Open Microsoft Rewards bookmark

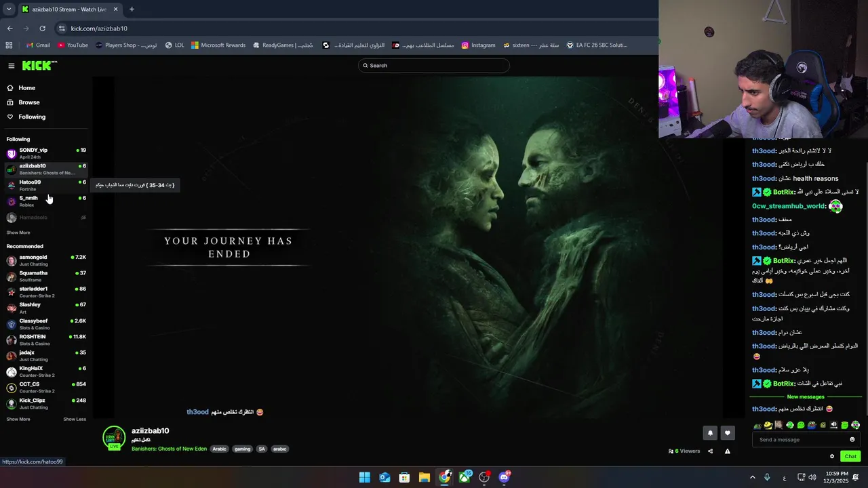[218, 45]
